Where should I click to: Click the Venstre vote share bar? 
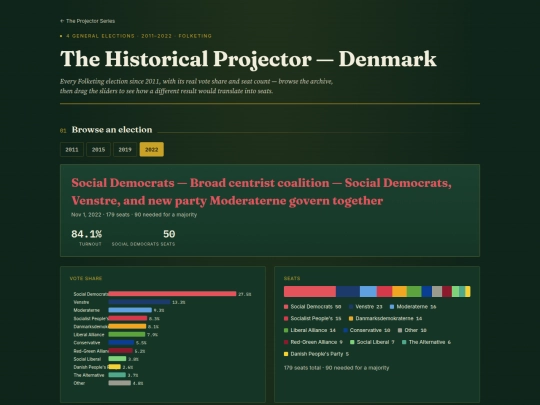pos(139,302)
